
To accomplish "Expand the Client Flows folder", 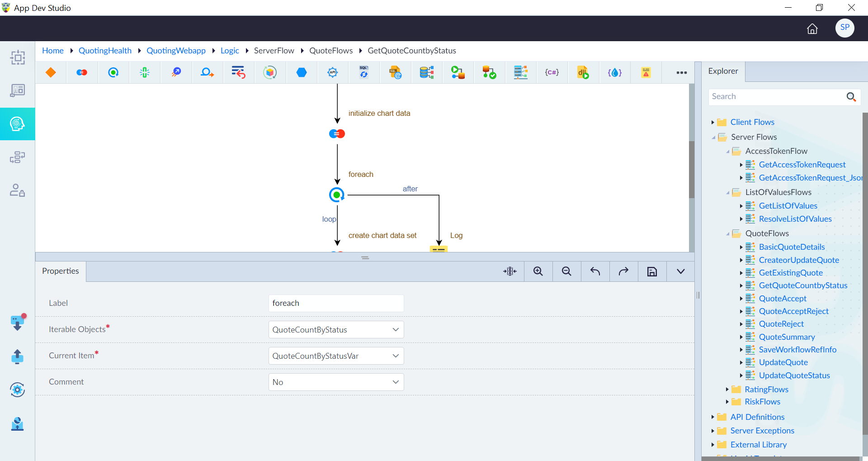I will click(712, 122).
